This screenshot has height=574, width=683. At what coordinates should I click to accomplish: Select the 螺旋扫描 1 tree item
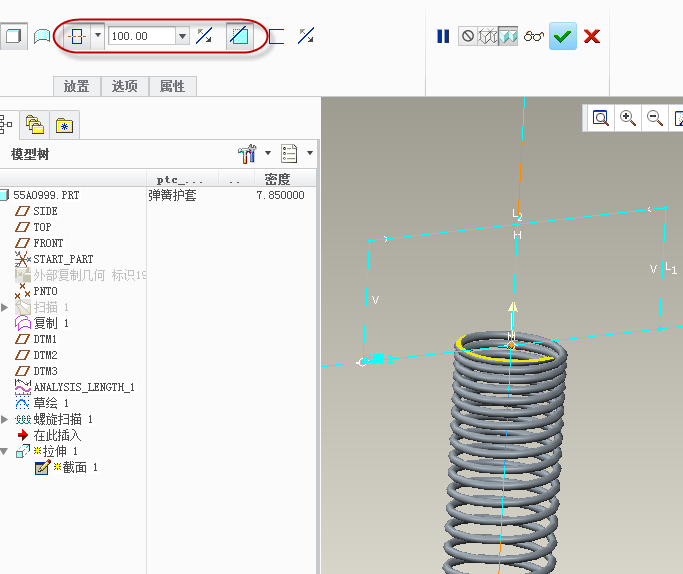click(63, 419)
